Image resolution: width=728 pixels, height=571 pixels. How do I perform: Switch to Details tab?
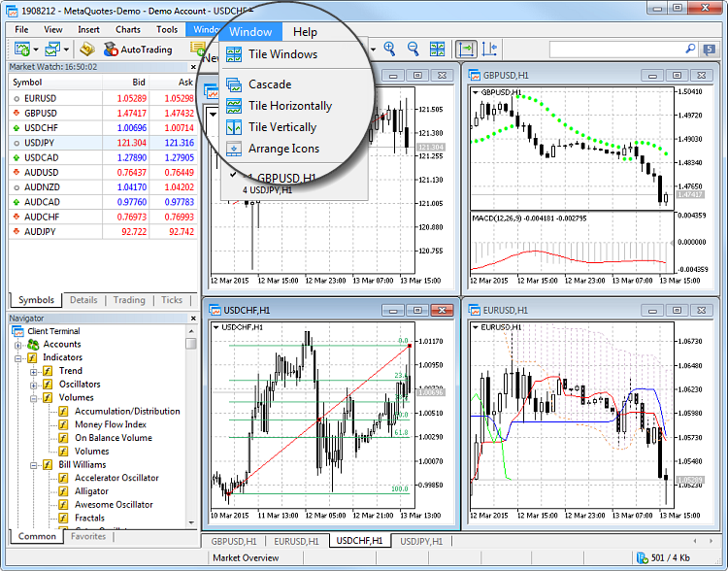[x=83, y=300]
